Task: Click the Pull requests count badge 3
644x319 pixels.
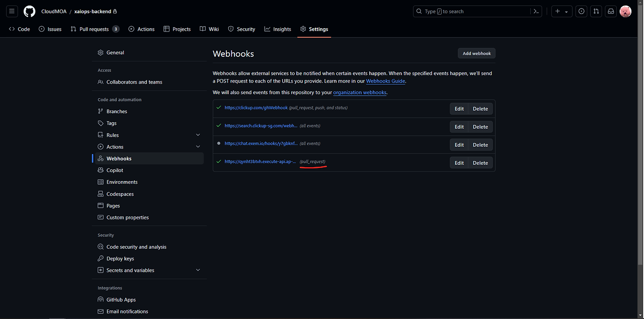Action: coord(116,29)
